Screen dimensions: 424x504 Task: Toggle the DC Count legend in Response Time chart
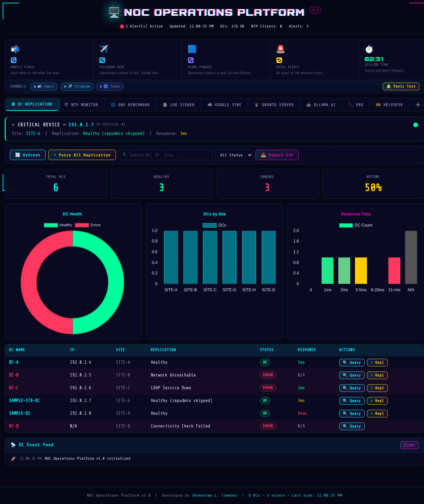click(x=356, y=225)
